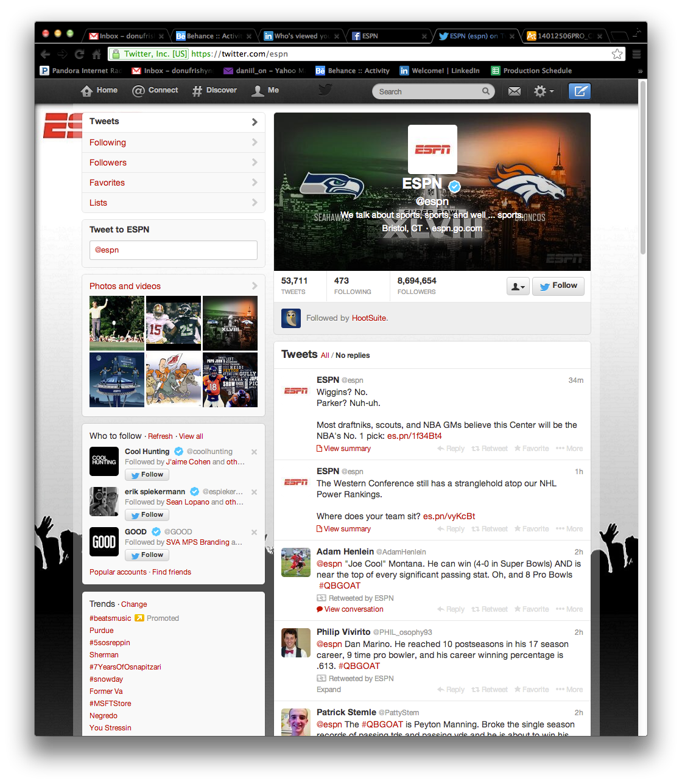Open the football players photo thumbnail
The height and width of the screenshot is (784, 682).
[x=174, y=323]
